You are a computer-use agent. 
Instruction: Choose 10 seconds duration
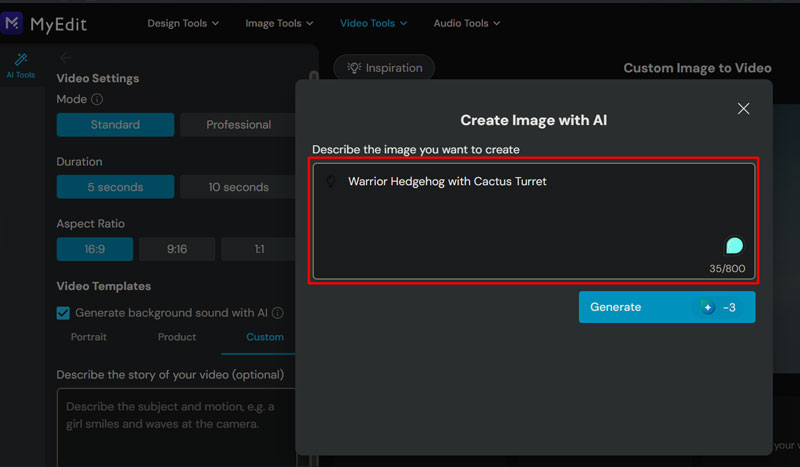(x=238, y=187)
